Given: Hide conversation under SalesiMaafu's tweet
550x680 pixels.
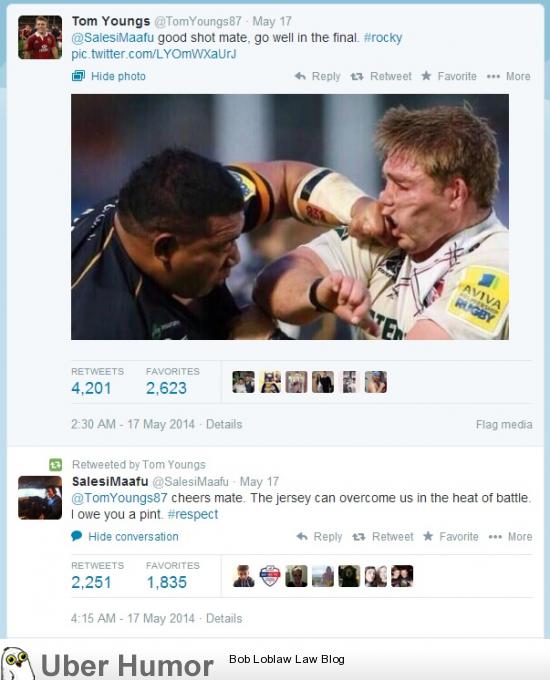Looking at the screenshot, I should point(125,536).
